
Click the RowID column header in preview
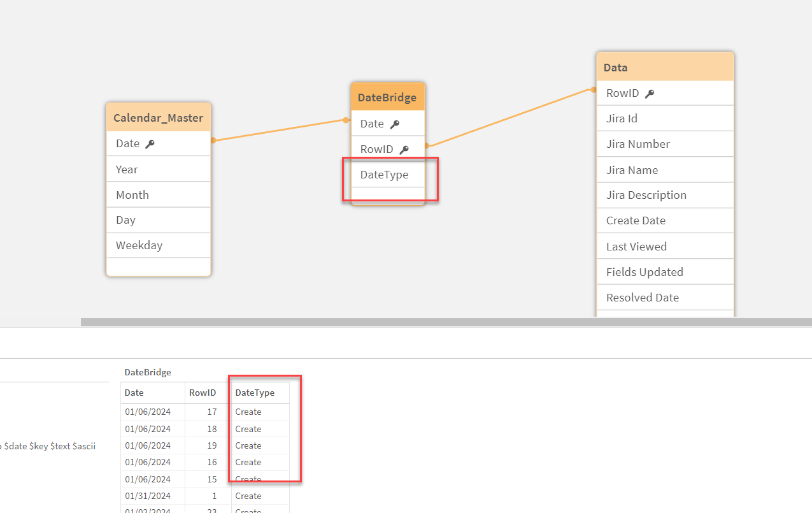pos(208,393)
